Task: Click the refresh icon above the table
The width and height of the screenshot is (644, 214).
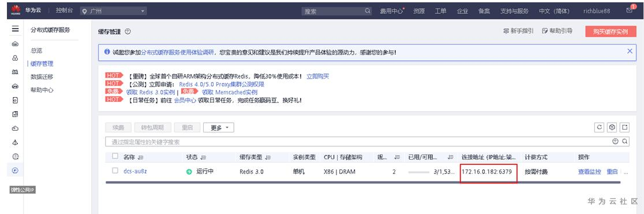Action: point(600,127)
